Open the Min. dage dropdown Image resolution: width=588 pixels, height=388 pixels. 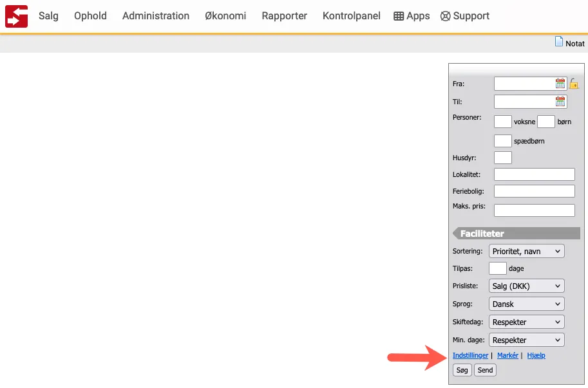click(526, 340)
